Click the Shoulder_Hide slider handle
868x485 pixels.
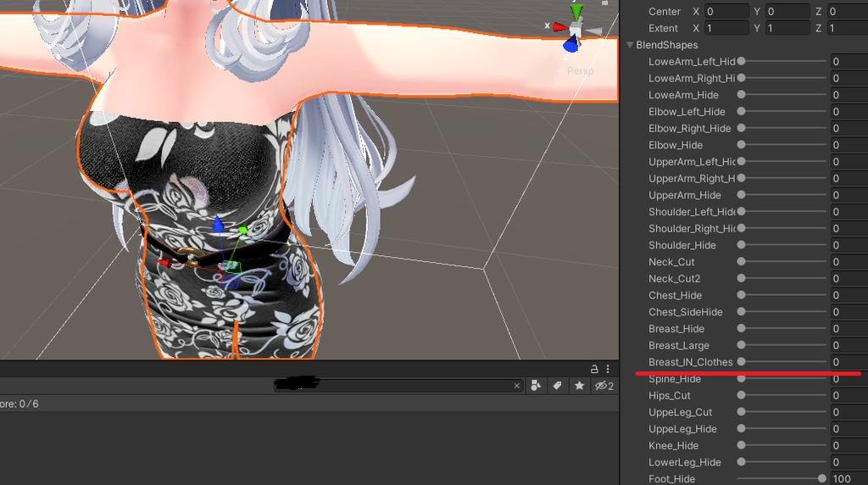pos(741,245)
